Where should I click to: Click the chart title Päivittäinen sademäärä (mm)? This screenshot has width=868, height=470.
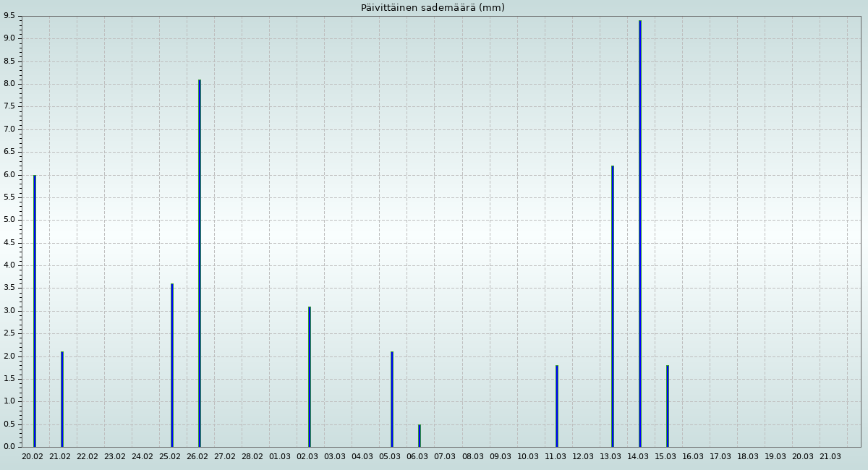[x=433, y=8]
